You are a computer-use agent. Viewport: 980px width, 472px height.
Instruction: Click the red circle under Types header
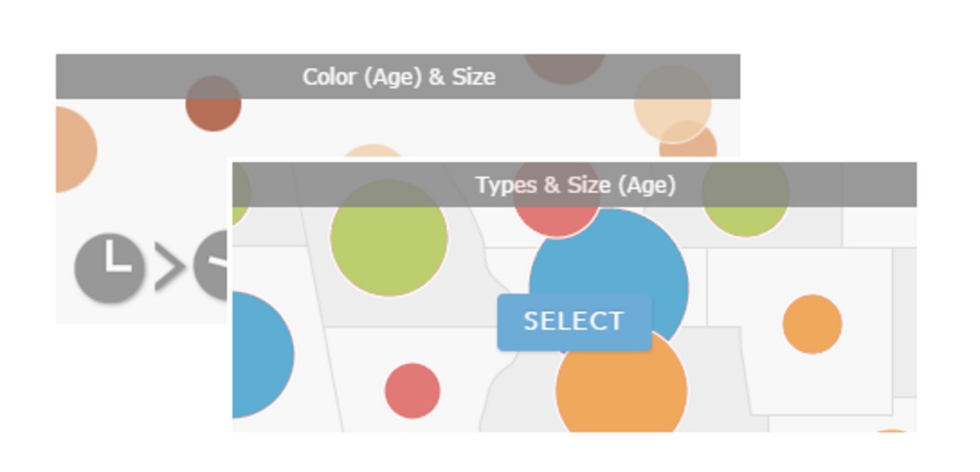[557, 200]
